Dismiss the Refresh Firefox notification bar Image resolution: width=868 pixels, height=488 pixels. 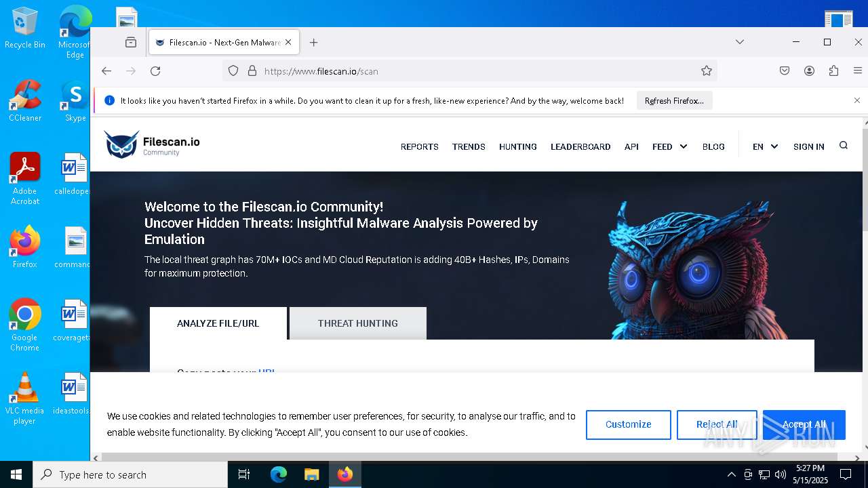857,100
